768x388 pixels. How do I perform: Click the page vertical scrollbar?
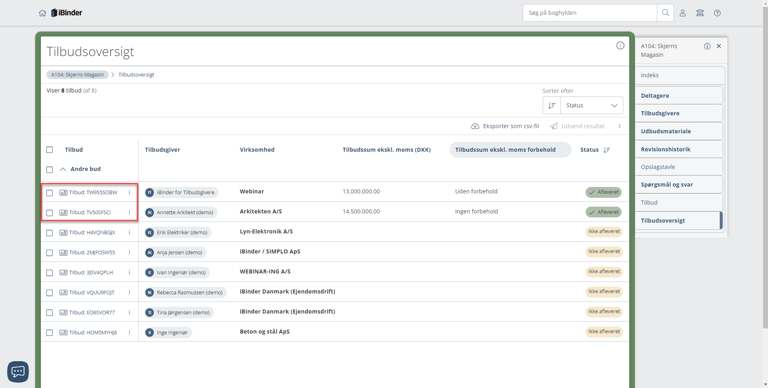765,167
